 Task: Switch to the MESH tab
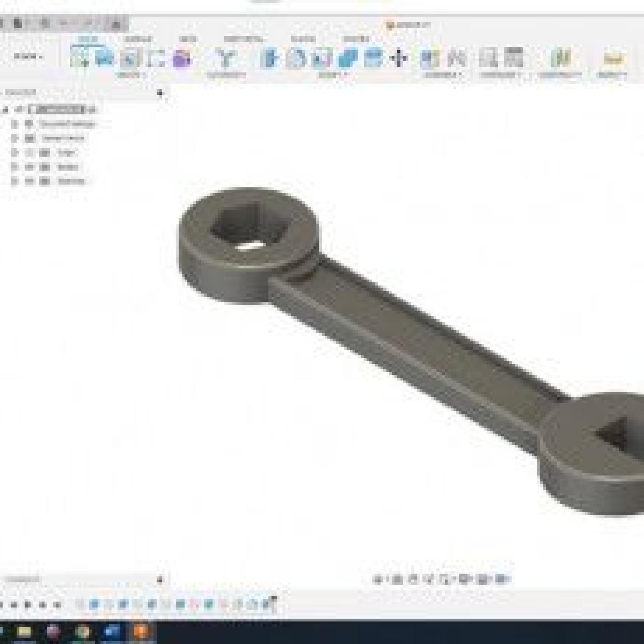pos(187,39)
